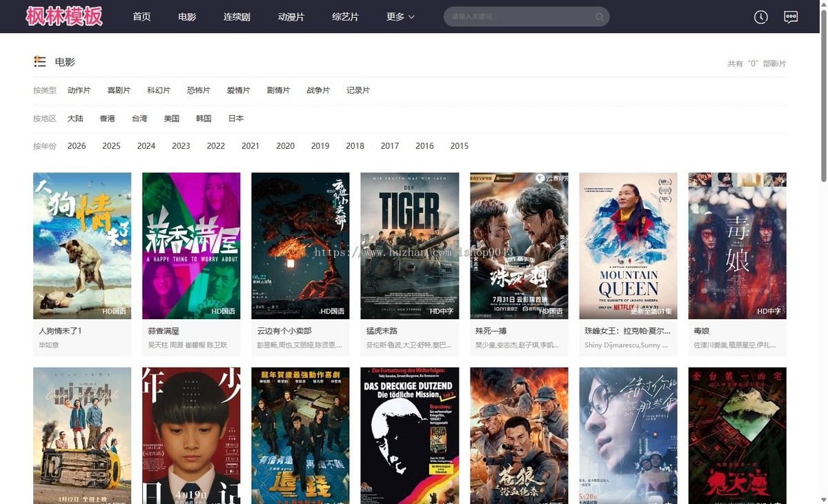Open the 蒜香满屋 movie poster
Image resolution: width=828 pixels, height=504 pixels.
191,245
